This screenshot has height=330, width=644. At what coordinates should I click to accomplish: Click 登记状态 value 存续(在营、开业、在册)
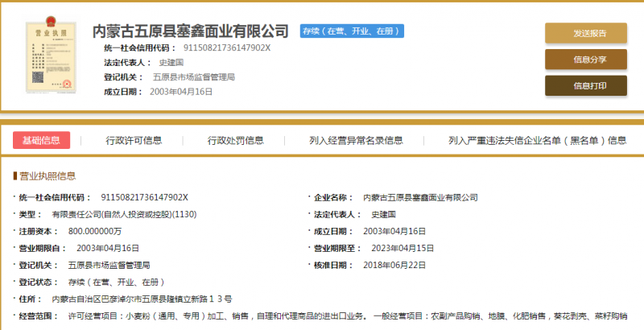click(117, 283)
